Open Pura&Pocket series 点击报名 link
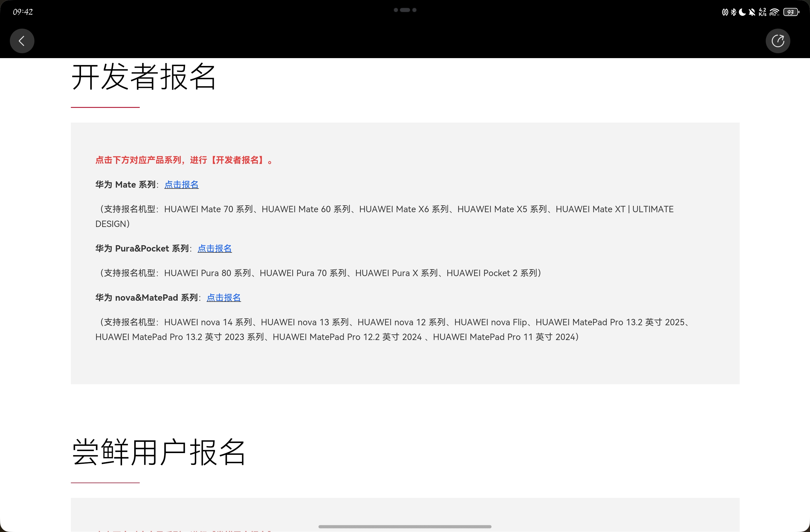Image resolution: width=810 pixels, height=532 pixels. [215, 248]
